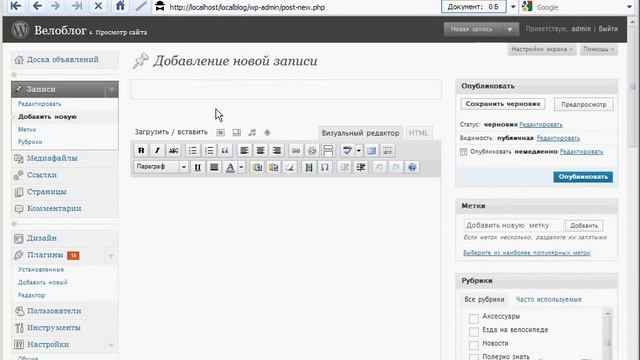Open spellchecker language dropdown arrow
This screenshot has width=640, height=360.
click(358, 151)
